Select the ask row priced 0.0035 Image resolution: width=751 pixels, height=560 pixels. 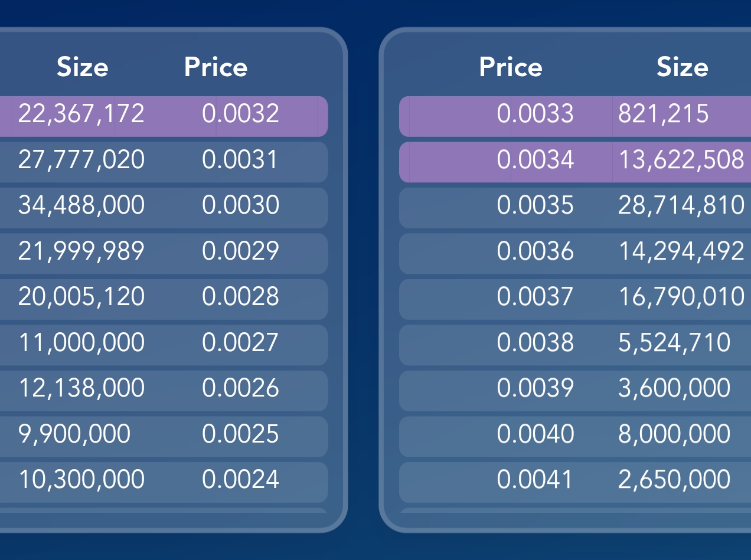[x=575, y=208]
